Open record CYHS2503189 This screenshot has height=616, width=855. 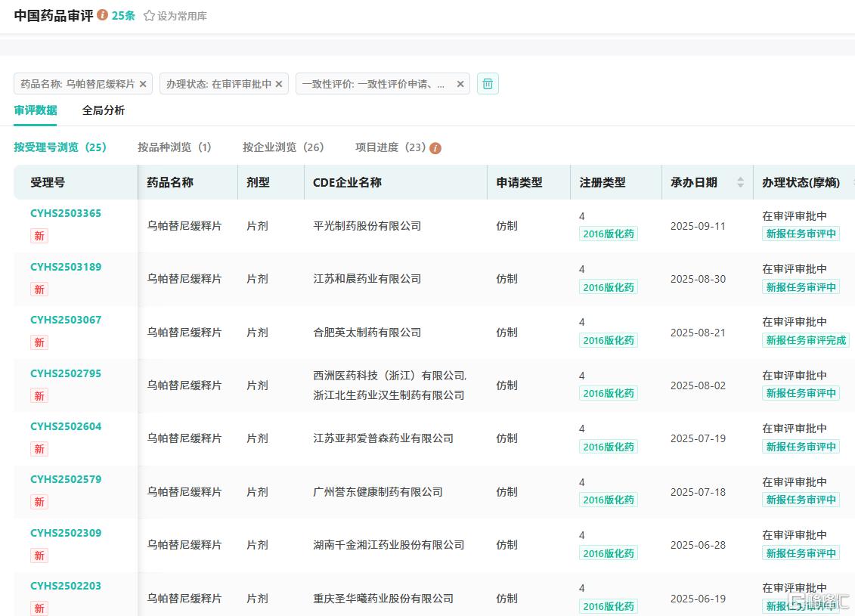pyautogui.click(x=66, y=267)
